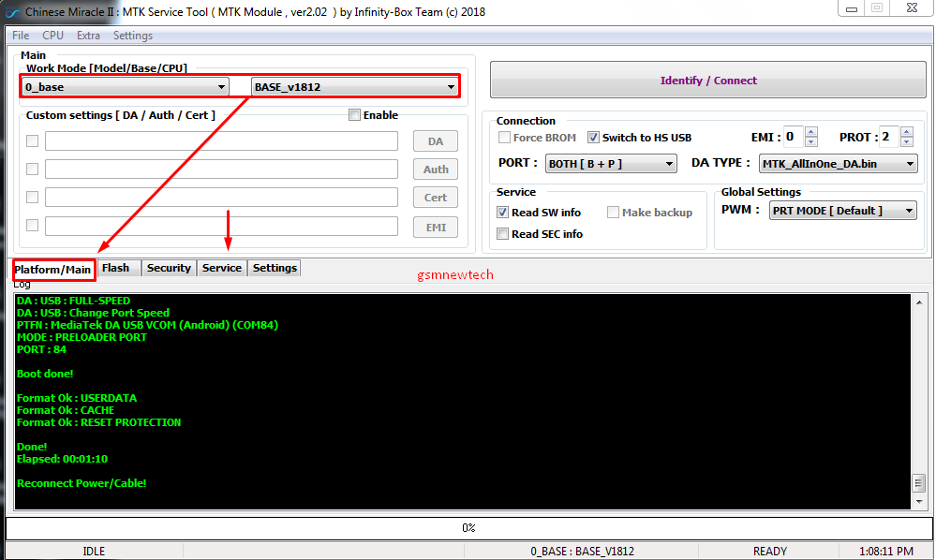Click the 'Reconnect Power/Cable!' log line
Image resolution: width=936 pixels, height=560 pixels.
tap(82, 483)
